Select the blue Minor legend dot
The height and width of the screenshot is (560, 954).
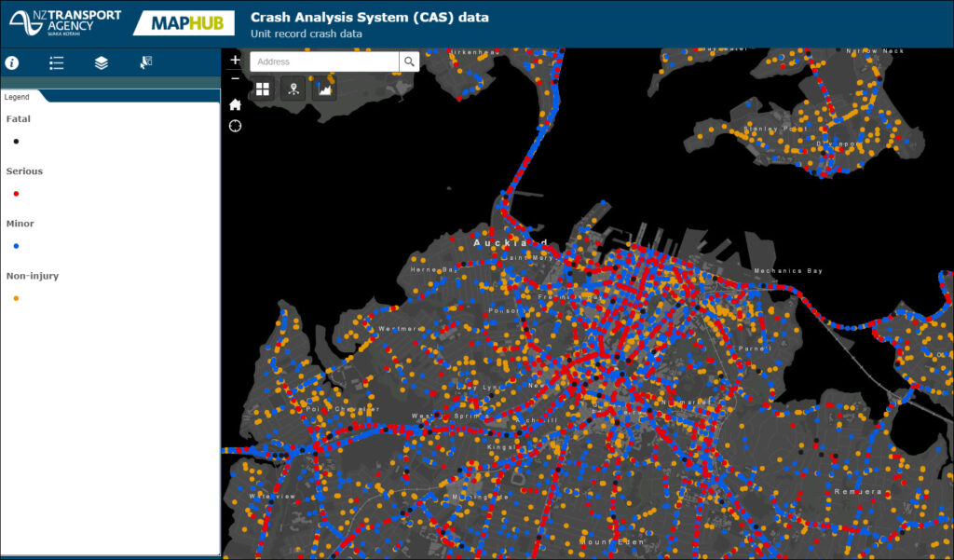pyautogui.click(x=16, y=246)
